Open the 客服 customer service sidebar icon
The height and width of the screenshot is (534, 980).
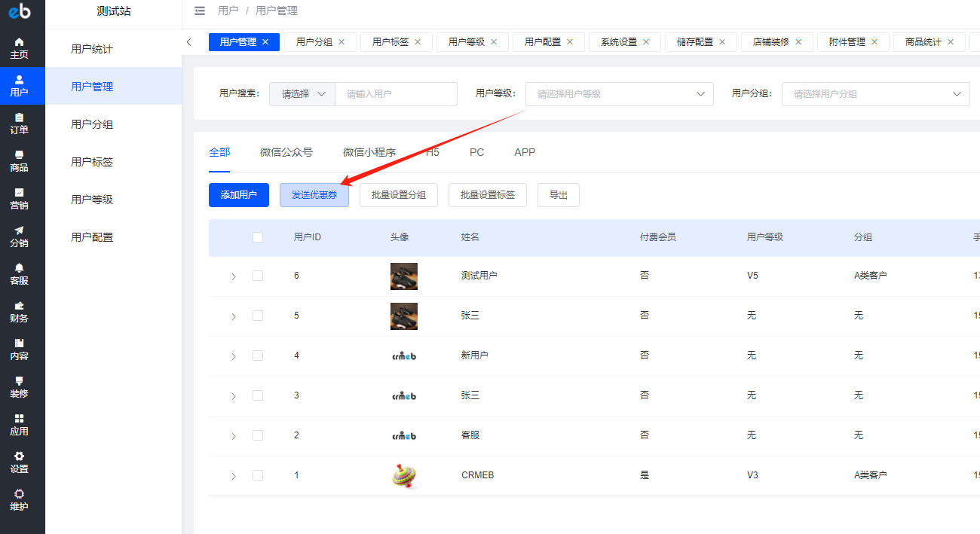coord(20,273)
